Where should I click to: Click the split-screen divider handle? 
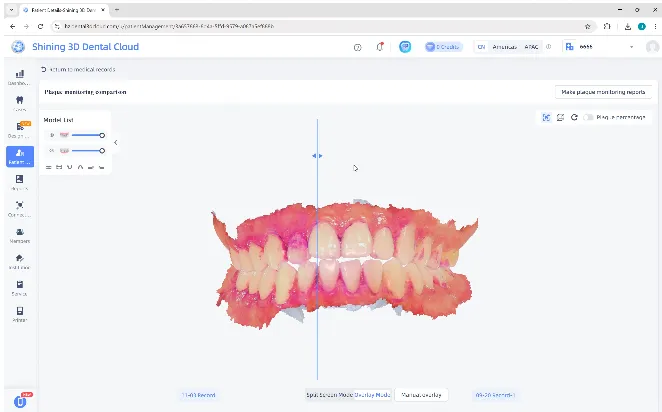317,156
